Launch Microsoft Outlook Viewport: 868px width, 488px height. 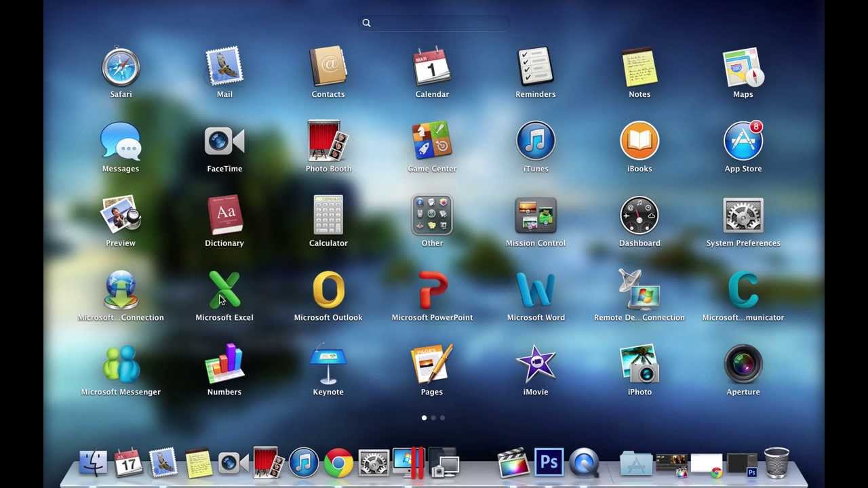click(328, 291)
